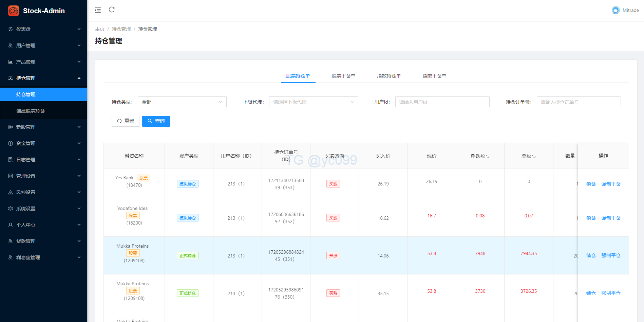644x322 pixels.
Task: Expand the 用户管理 sidebar section
Action: [43, 46]
